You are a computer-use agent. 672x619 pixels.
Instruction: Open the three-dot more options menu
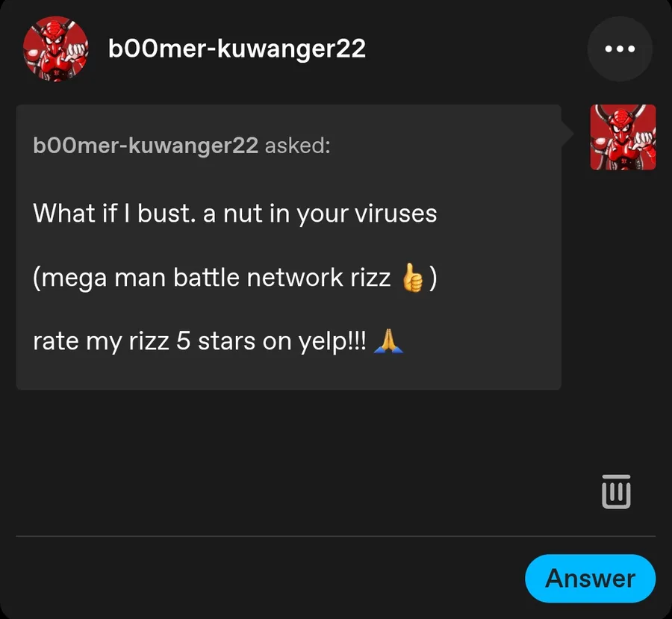click(x=619, y=49)
